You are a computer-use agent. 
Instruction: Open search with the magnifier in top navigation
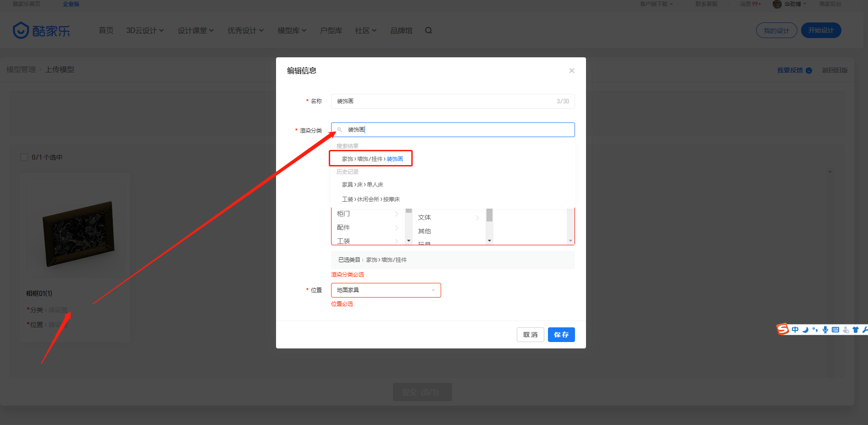click(x=428, y=30)
